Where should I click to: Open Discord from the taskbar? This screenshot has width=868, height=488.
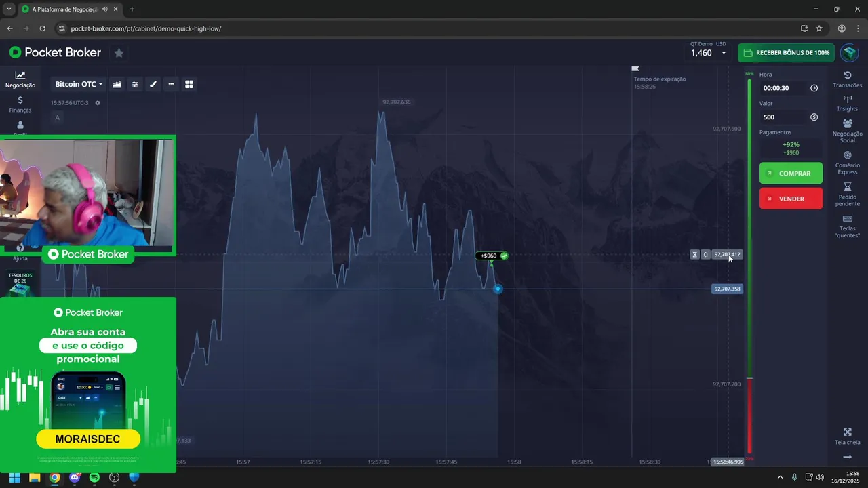click(75, 477)
